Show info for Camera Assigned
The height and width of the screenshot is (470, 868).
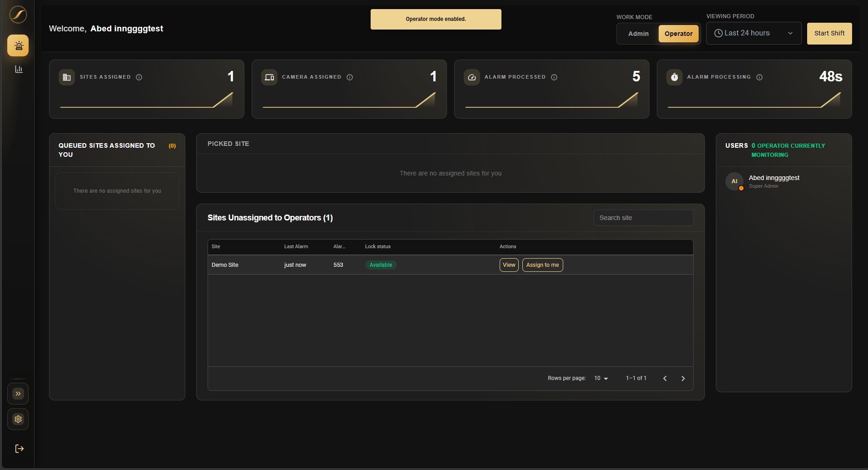point(350,77)
